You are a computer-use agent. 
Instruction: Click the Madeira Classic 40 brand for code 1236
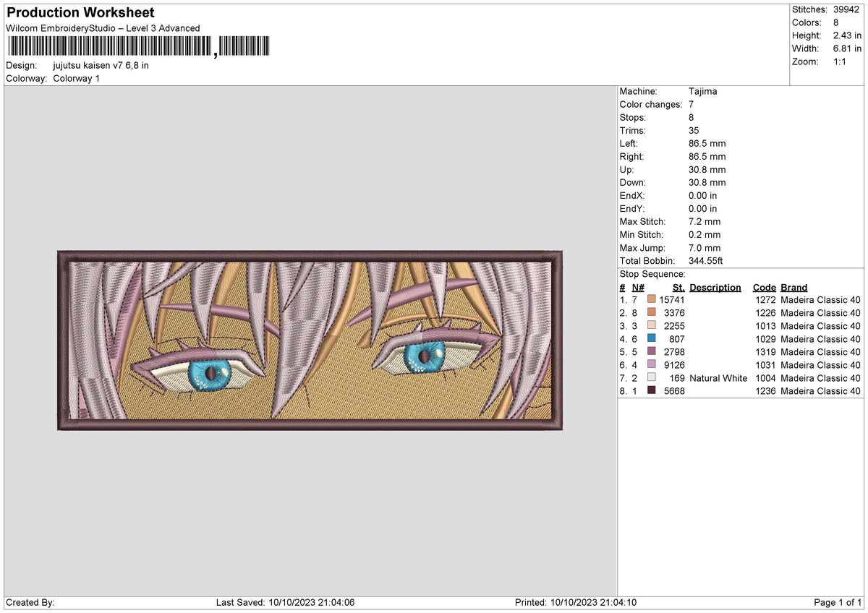[820, 391]
